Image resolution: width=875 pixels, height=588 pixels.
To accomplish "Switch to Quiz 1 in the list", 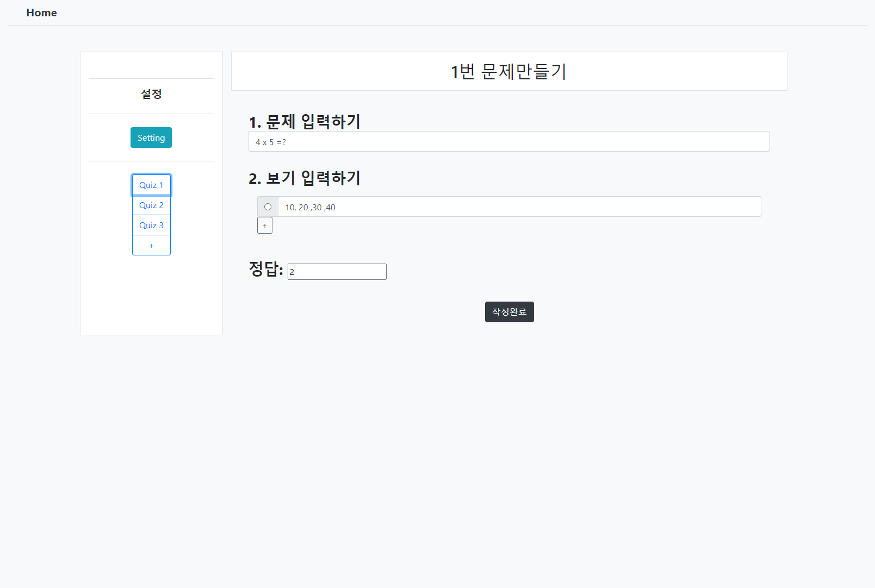I will pyautogui.click(x=151, y=185).
